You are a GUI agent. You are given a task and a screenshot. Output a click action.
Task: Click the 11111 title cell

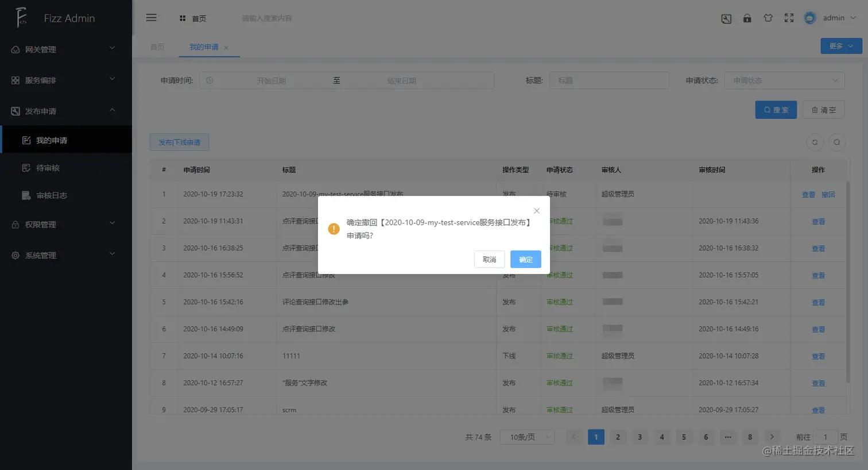(x=291, y=356)
